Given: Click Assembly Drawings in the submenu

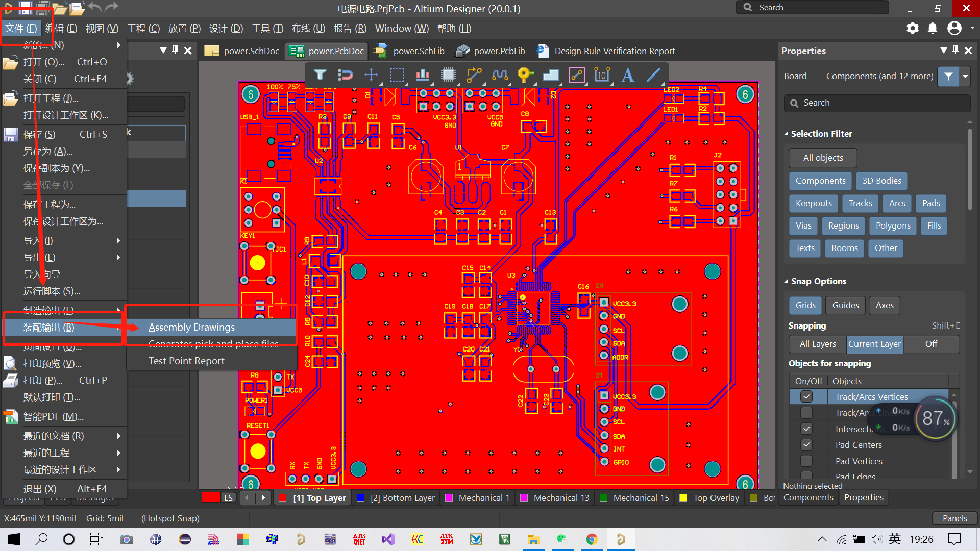Looking at the screenshot, I should coord(191,327).
